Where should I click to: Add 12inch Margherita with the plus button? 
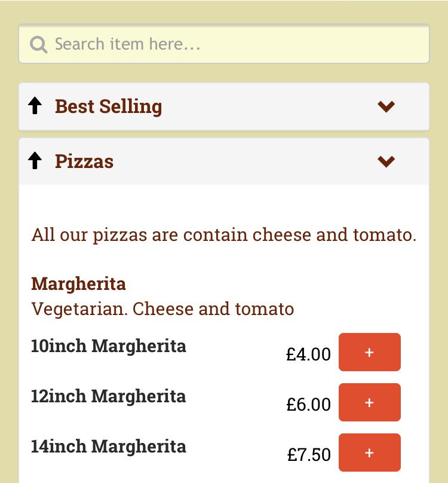(370, 402)
